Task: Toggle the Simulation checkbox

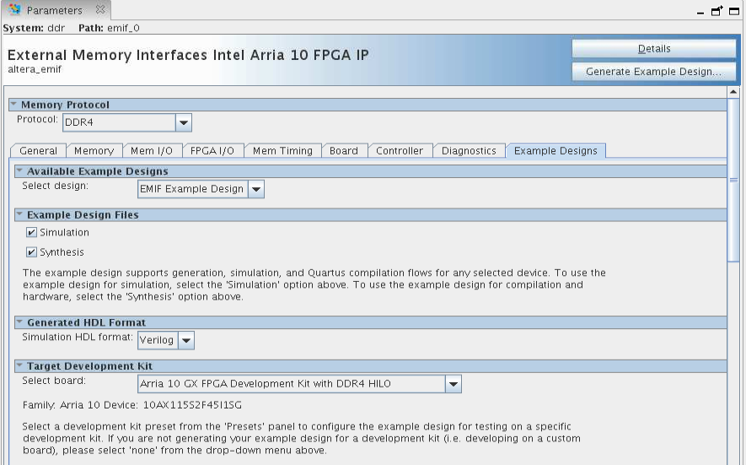Action: coord(31,232)
